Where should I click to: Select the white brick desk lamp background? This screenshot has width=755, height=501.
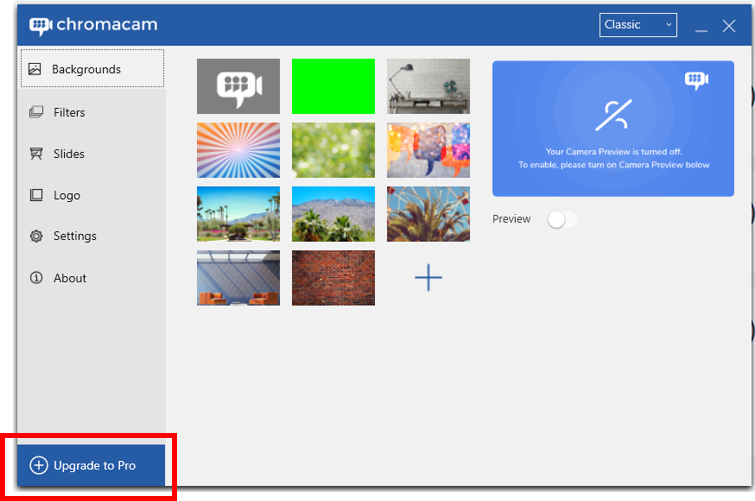tap(429, 86)
